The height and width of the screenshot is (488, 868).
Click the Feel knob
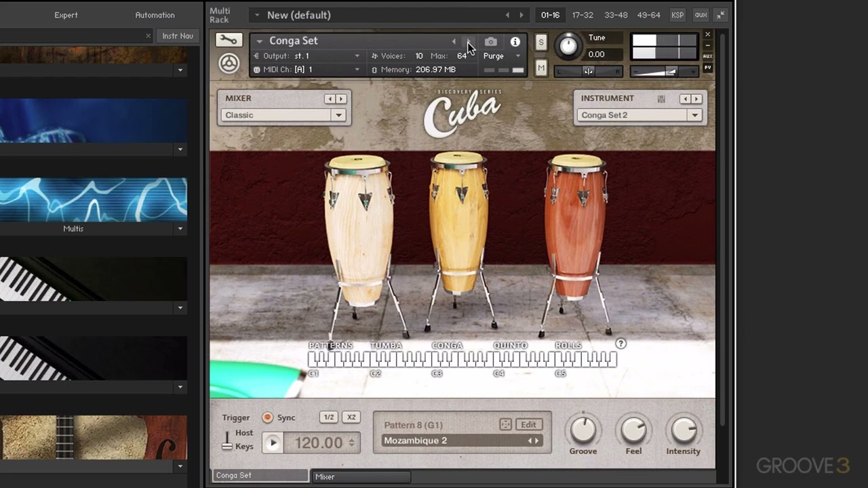pos(633,430)
